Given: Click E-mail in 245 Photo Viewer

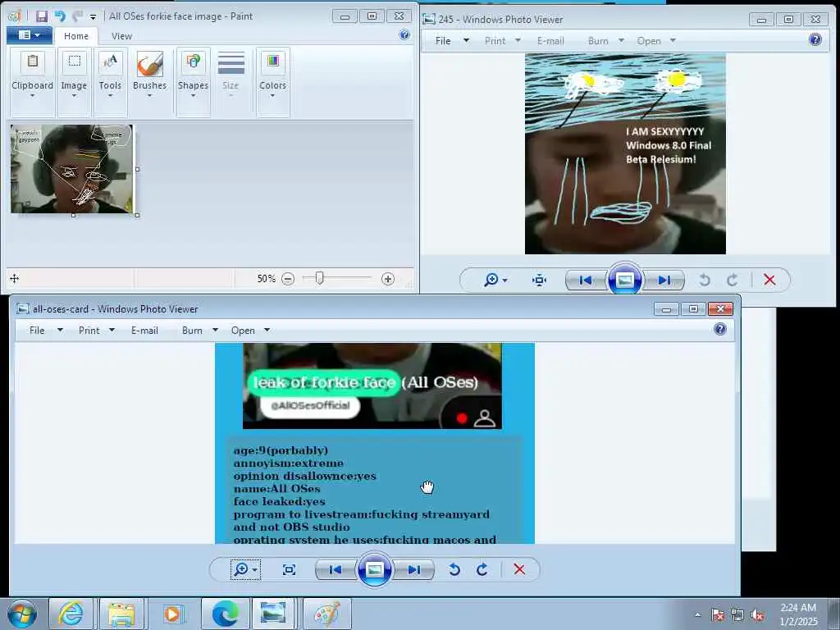Looking at the screenshot, I should pos(550,41).
